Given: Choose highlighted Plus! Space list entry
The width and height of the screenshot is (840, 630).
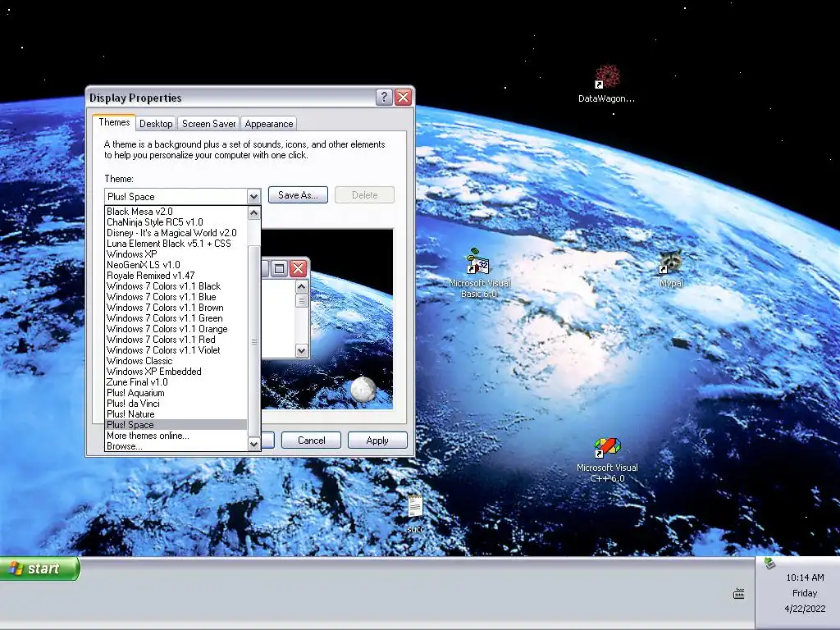Looking at the screenshot, I should 176,425.
